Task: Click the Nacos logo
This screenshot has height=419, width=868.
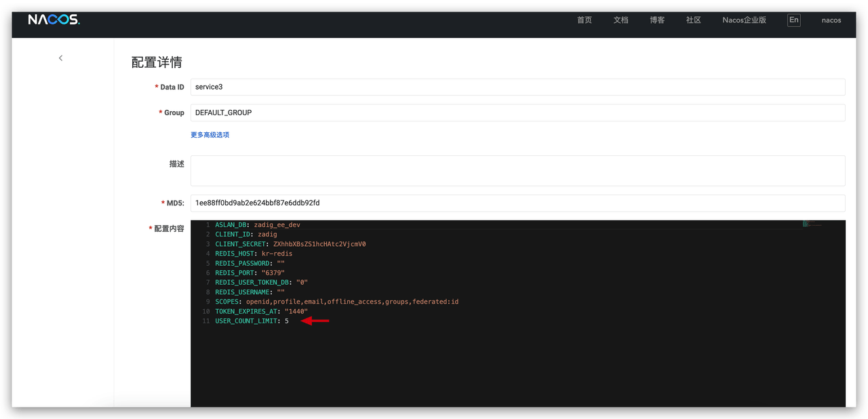Action: click(x=54, y=20)
